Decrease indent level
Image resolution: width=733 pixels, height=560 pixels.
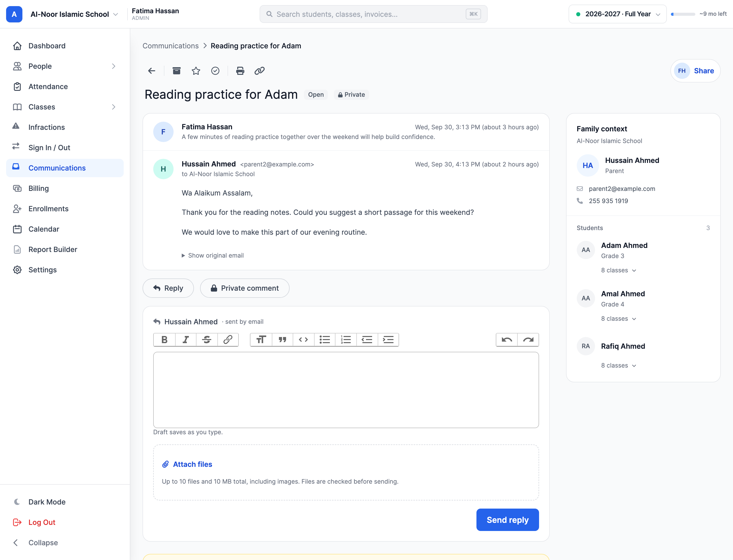click(367, 340)
